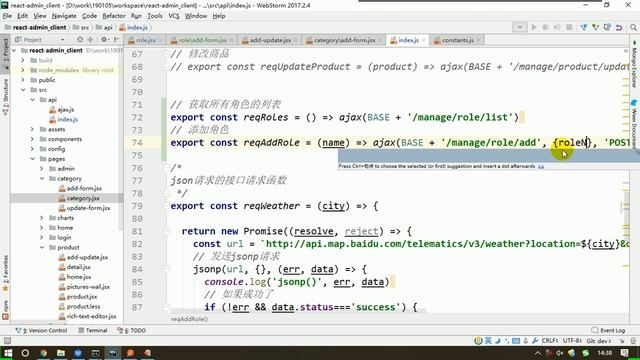Viewport: 640px width, 360px height.
Task: Open the Refactor menu
Action: tap(114, 16)
